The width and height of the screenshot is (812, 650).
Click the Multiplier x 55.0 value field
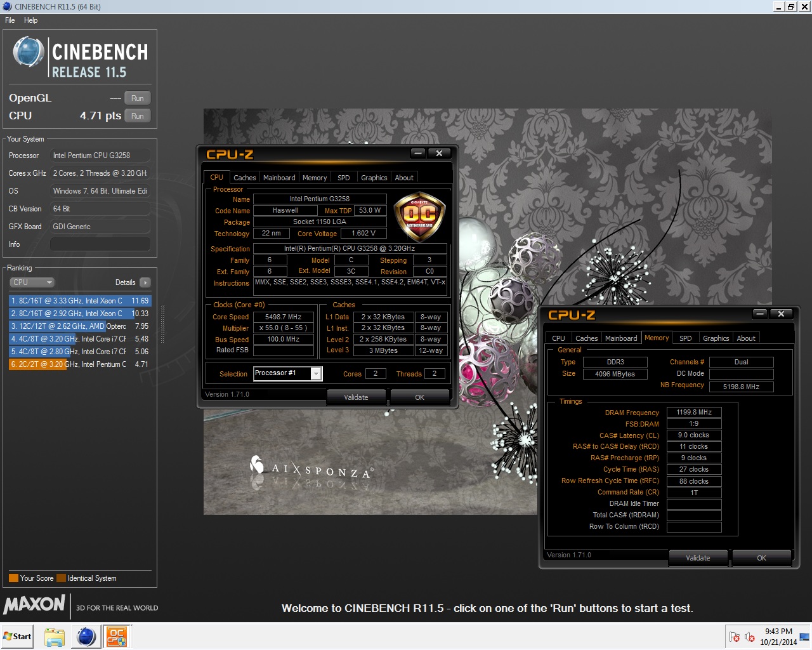(284, 328)
